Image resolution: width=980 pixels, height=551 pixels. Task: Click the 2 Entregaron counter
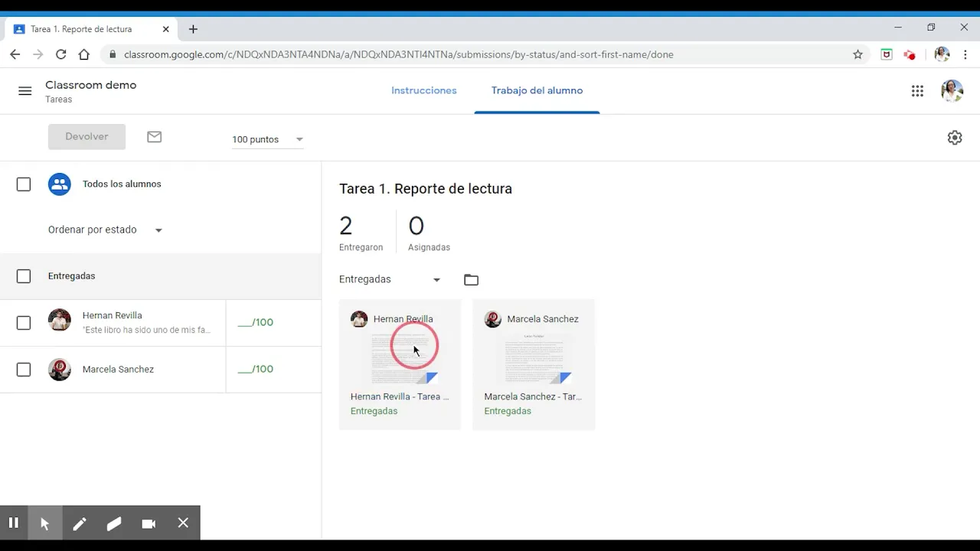(x=361, y=233)
